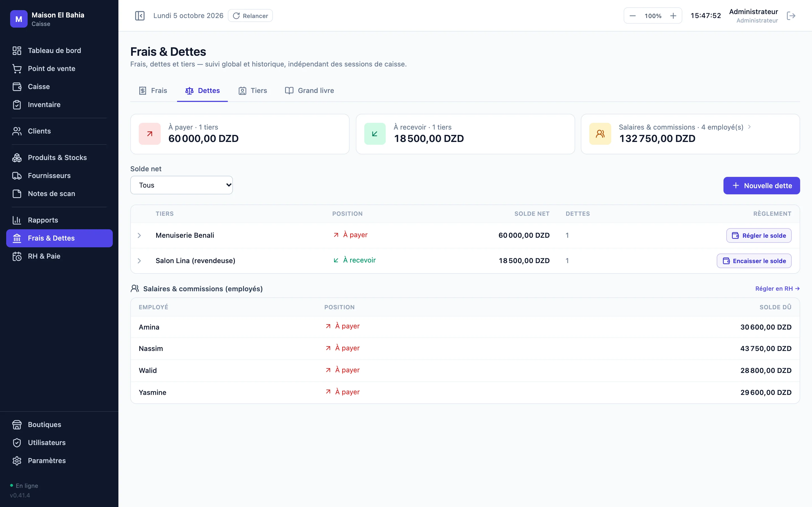Viewport: 812px width, 507px height.
Task: Click the Nouvelle dette button
Action: [761, 185]
